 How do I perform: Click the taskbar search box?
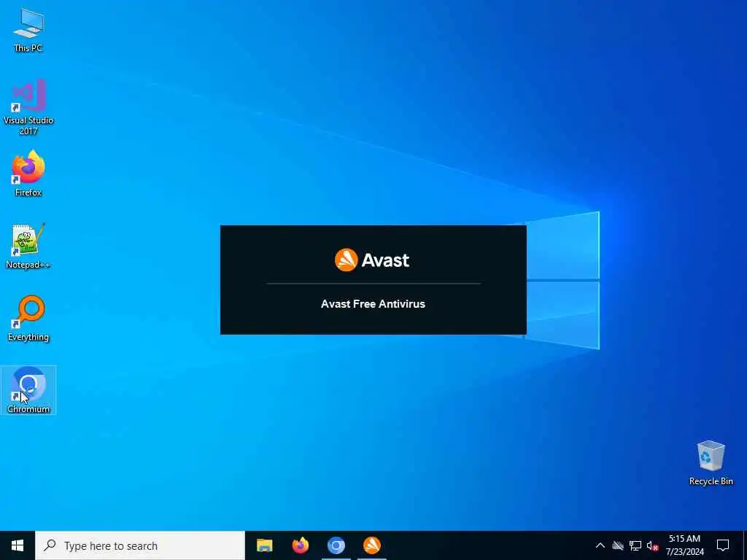tap(140, 545)
